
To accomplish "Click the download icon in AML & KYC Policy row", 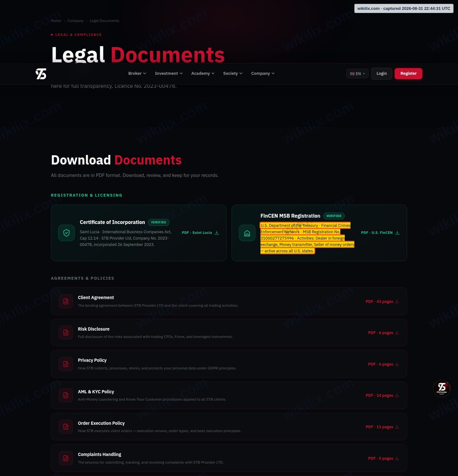I will [x=397, y=395].
